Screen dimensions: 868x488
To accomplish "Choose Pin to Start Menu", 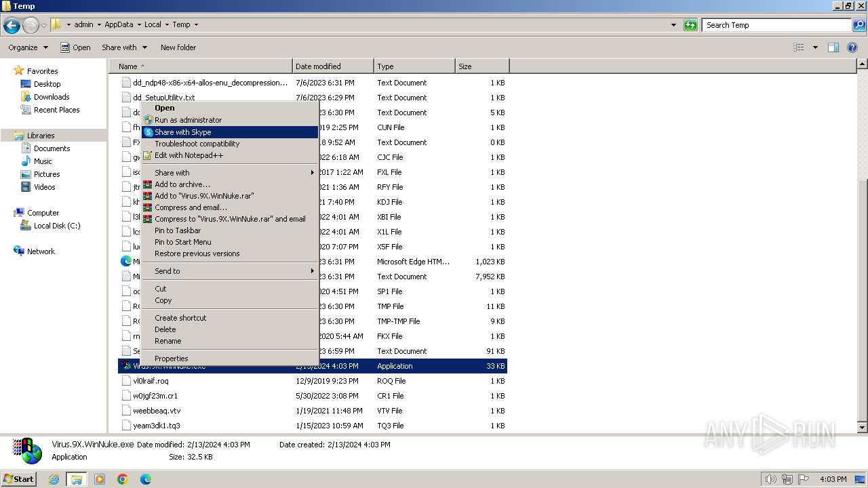I will [x=229, y=242].
